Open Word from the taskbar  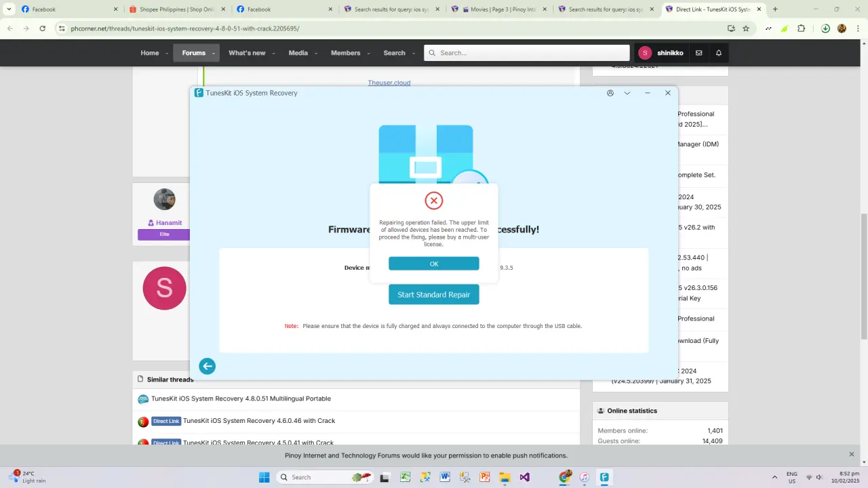[445, 477]
